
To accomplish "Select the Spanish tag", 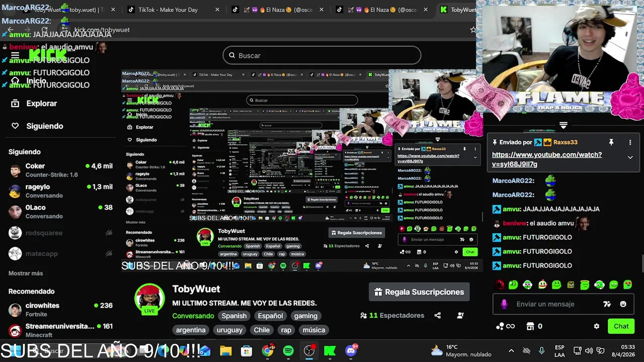I will [x=234, y=316].
